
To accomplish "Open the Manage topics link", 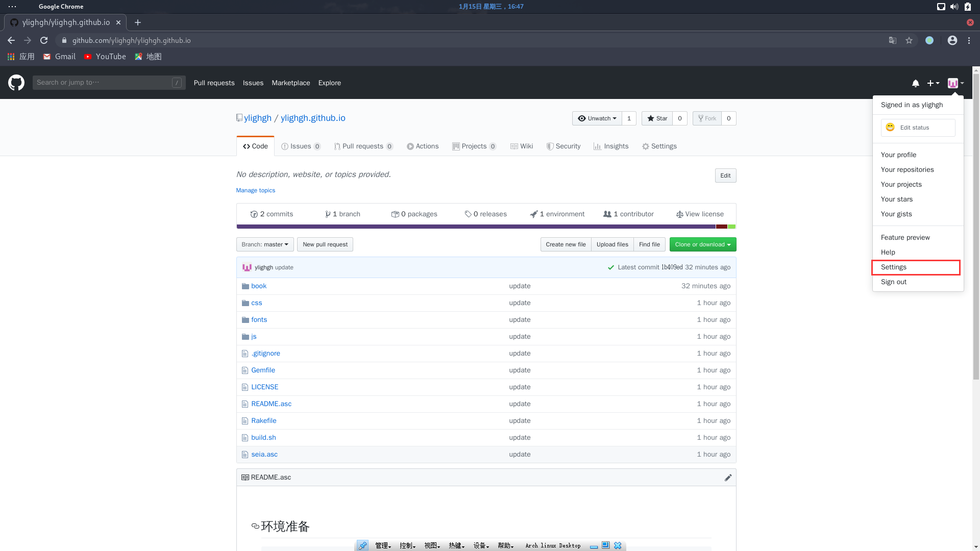I will click(255, 190).
